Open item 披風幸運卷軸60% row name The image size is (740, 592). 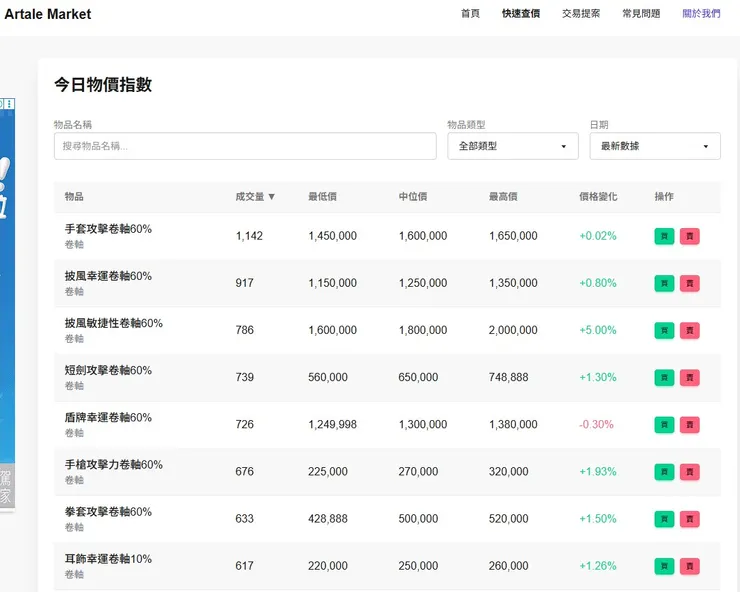pyautogui.click(x=108, y=276)
